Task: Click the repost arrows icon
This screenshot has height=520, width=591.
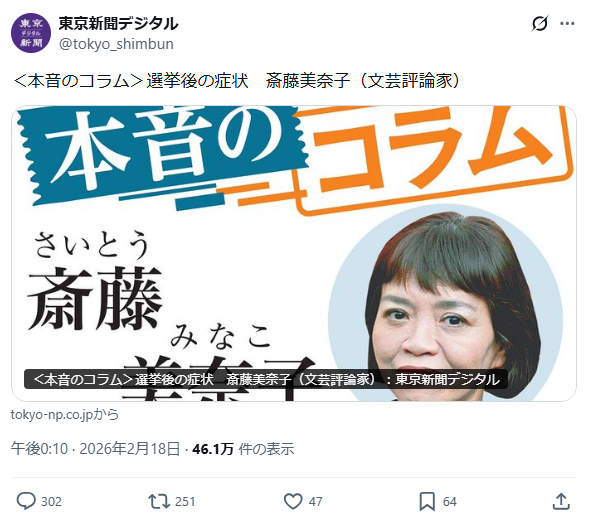Action: click(159, 501)
